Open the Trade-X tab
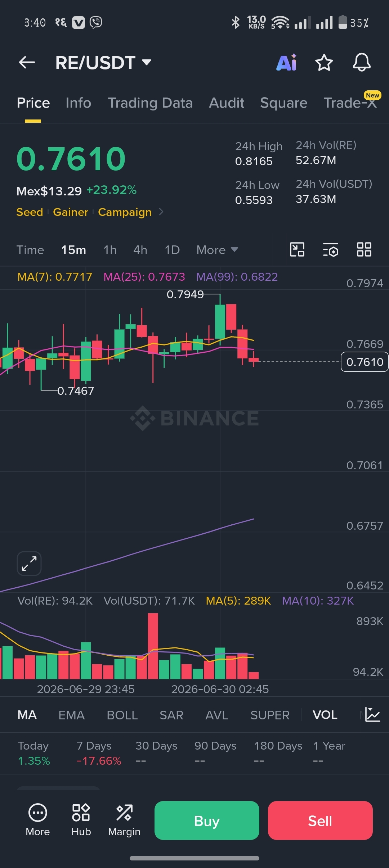 (350, 103)
